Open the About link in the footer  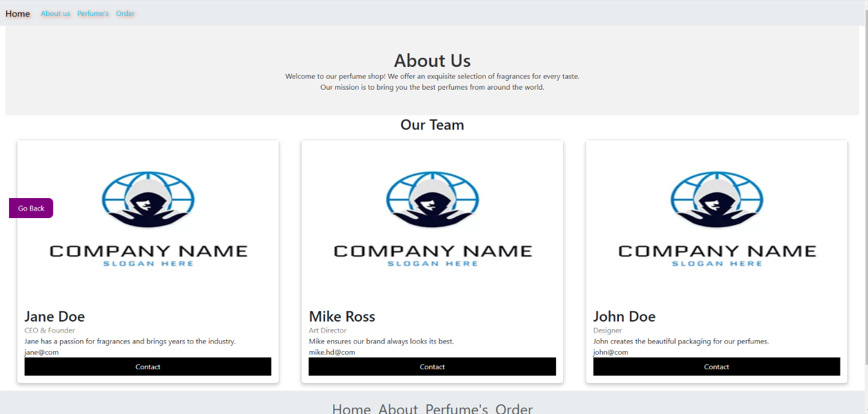point(398,408)
